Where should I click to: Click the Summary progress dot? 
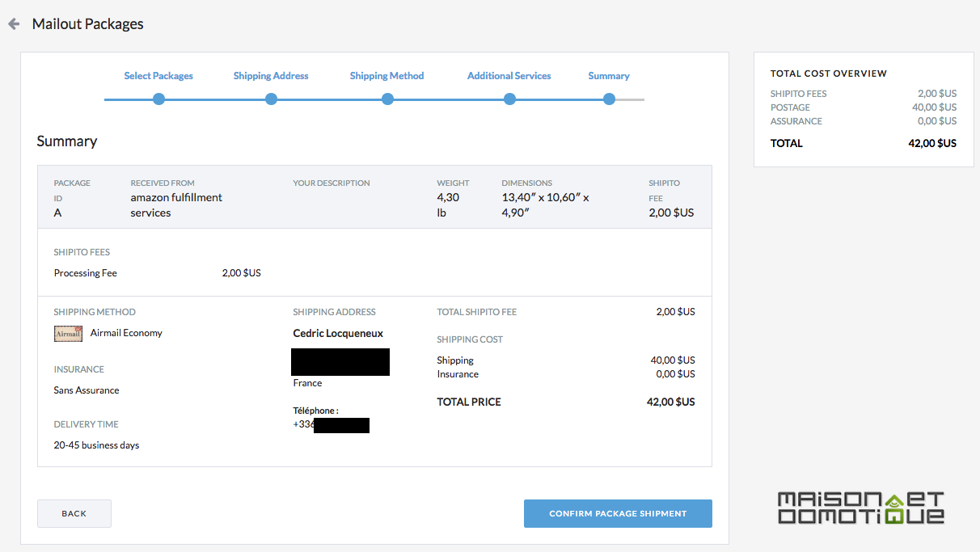(609, 99)
